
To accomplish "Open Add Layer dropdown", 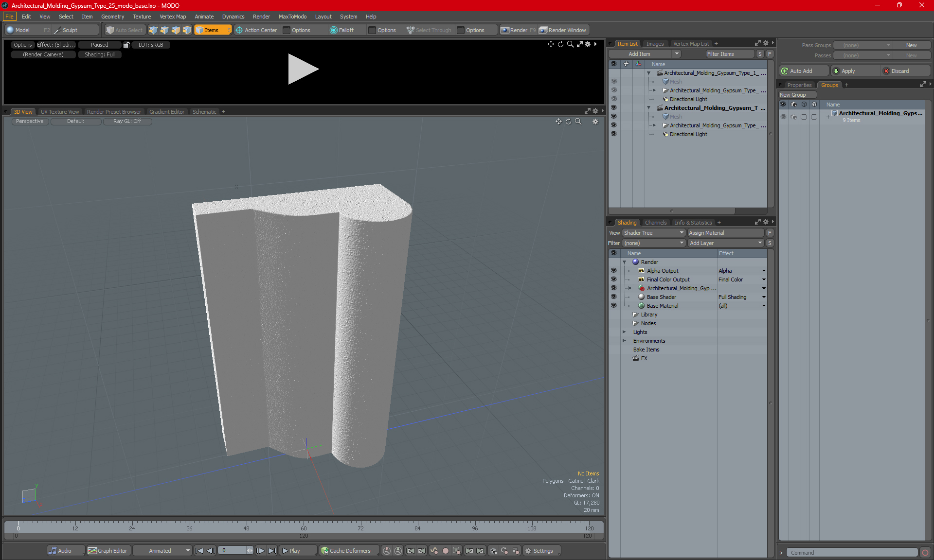I will 726,243.
